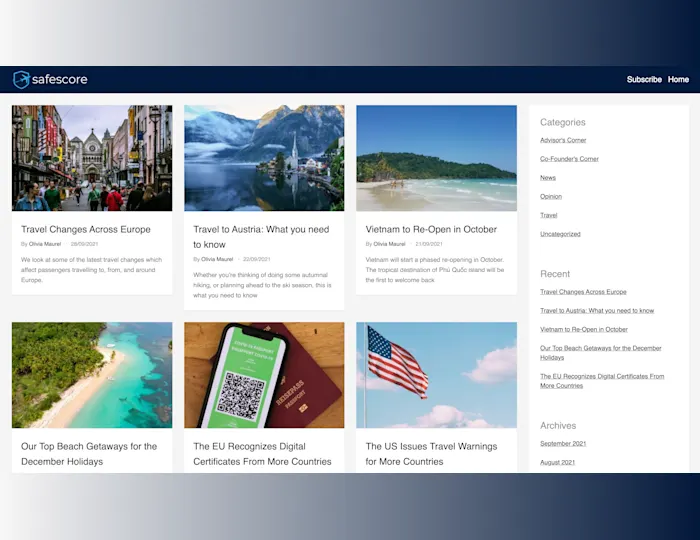This screenshot has width=700, height=540.
Task: Select the Co-Founder's Corner category
Action: (569, 159)
